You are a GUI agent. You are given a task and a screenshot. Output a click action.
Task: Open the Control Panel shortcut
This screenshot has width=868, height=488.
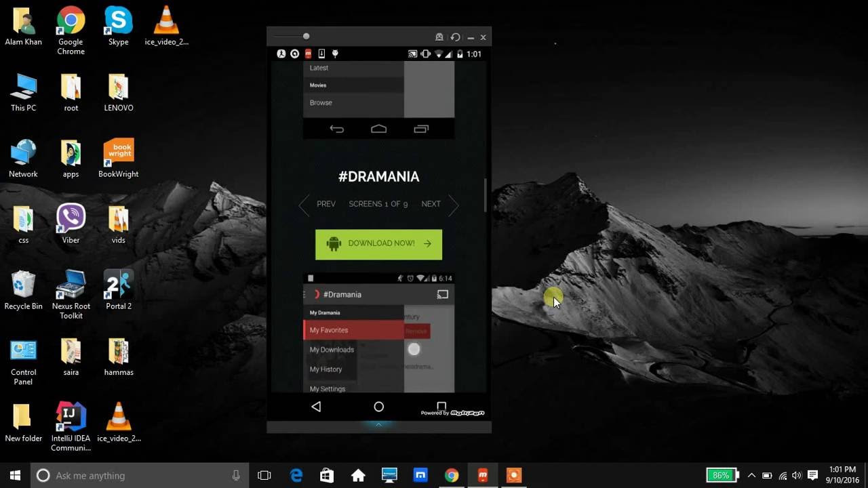[x=24, y=362]
